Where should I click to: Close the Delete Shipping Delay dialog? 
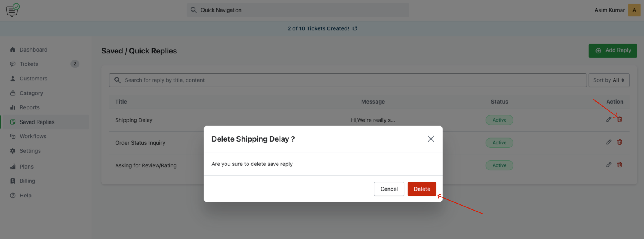(x=431, y=139)
